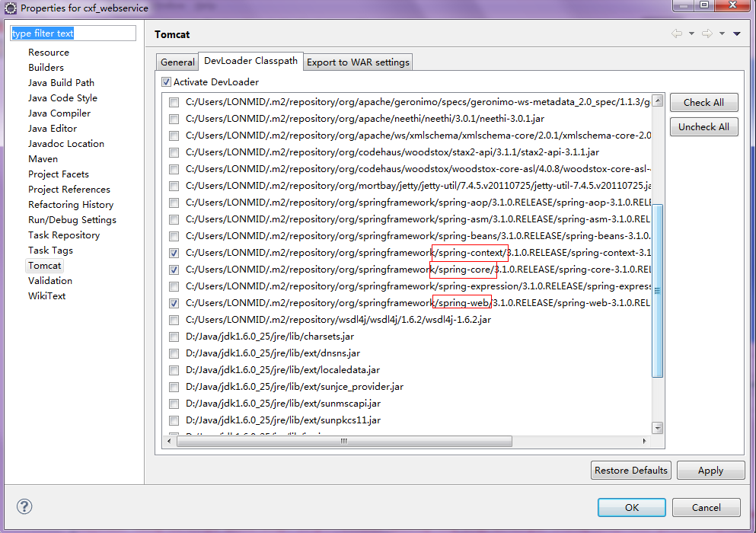Click the vertical scrollbar up arrow
The width and height of the screenshot is (756, 533).
click(x=658, y=101)
